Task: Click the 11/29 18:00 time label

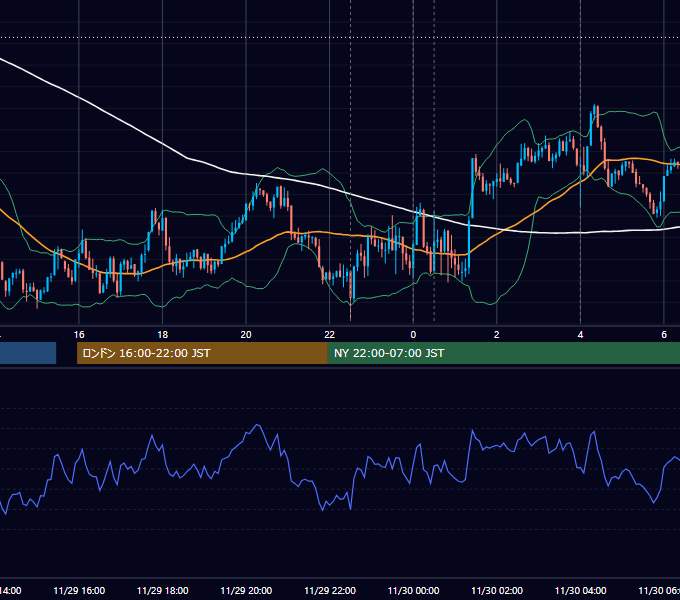Action: coord(163,590)
